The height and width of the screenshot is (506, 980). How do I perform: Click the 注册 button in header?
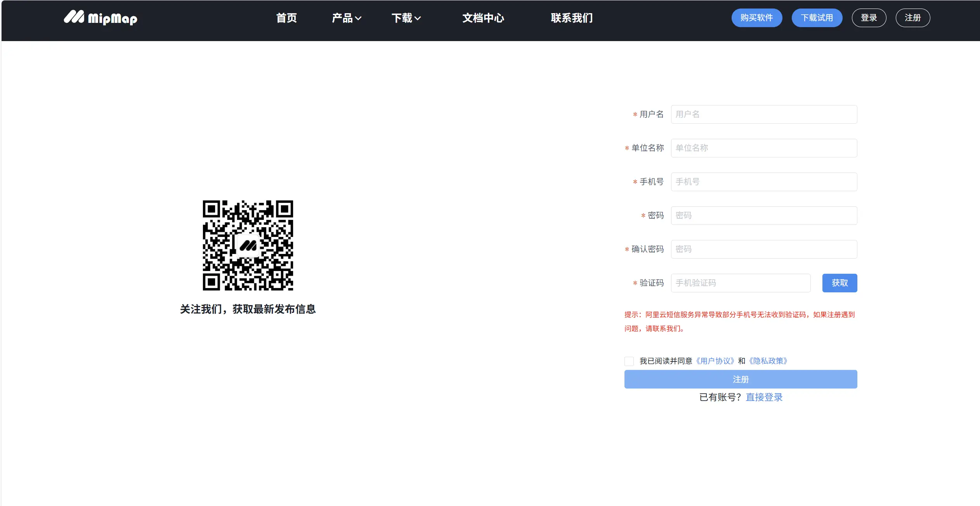[912, 18]
